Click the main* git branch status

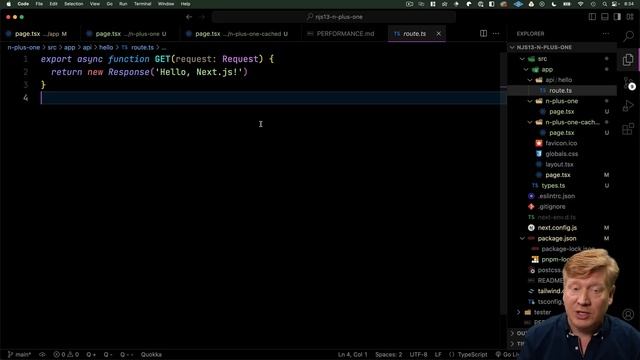click(x=20, y=355)
